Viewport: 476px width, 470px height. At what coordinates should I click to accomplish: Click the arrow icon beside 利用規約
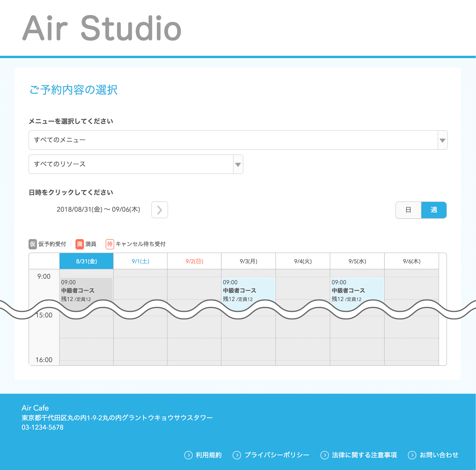point(188,455)
